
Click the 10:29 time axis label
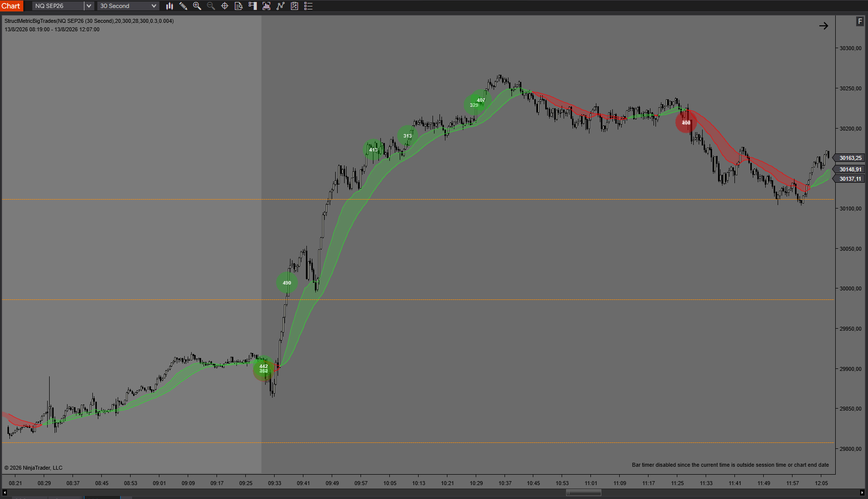476,483
